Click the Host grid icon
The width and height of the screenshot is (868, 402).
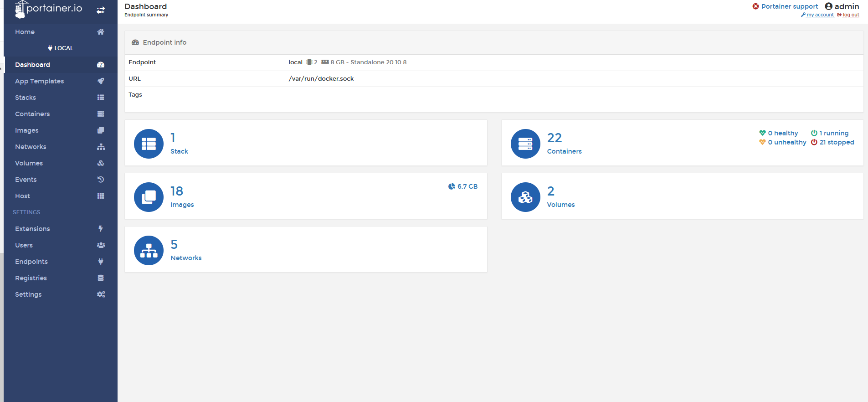(x=101, y=196)
